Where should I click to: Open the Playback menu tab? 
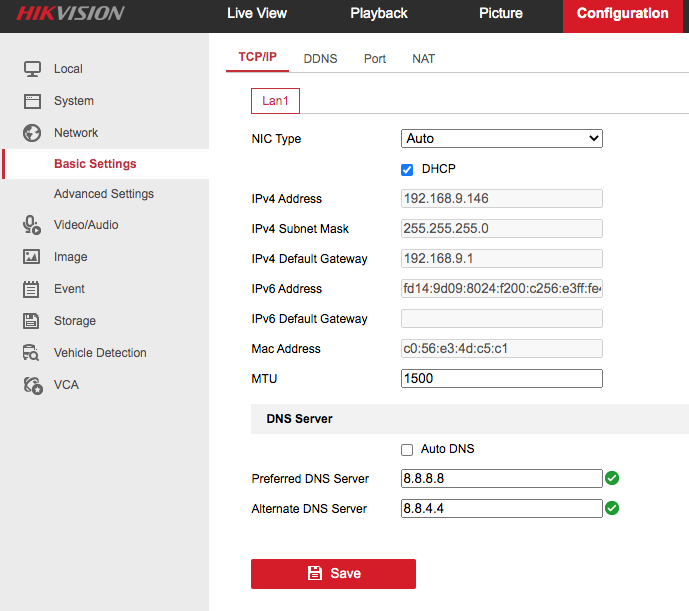(379, 14)
